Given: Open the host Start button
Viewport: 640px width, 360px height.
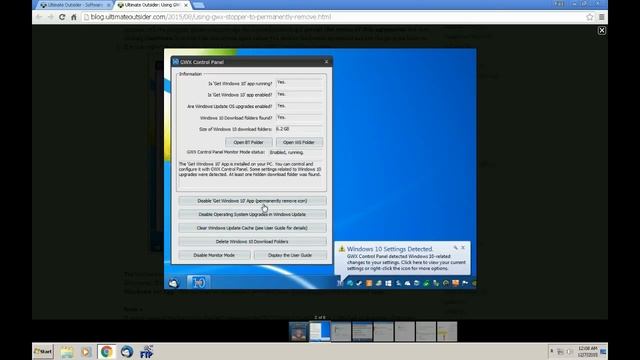Looking at the screenshot, I should (x=43, y=351).
